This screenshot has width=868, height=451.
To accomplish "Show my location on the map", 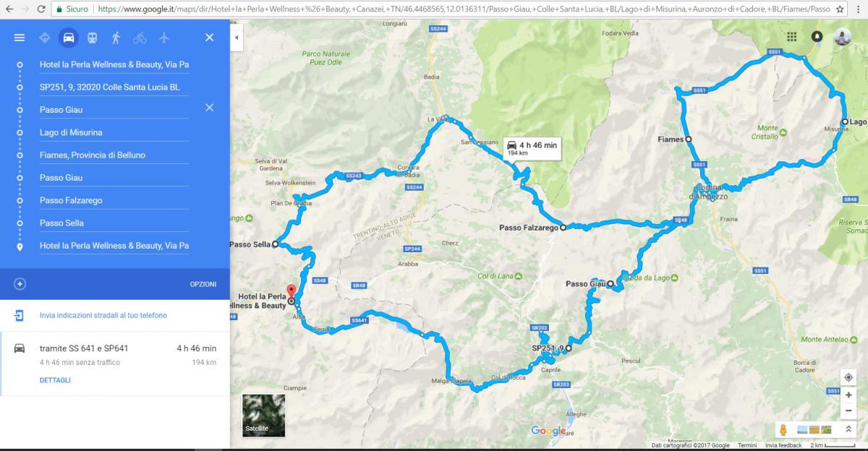I will tap(848, 377).
